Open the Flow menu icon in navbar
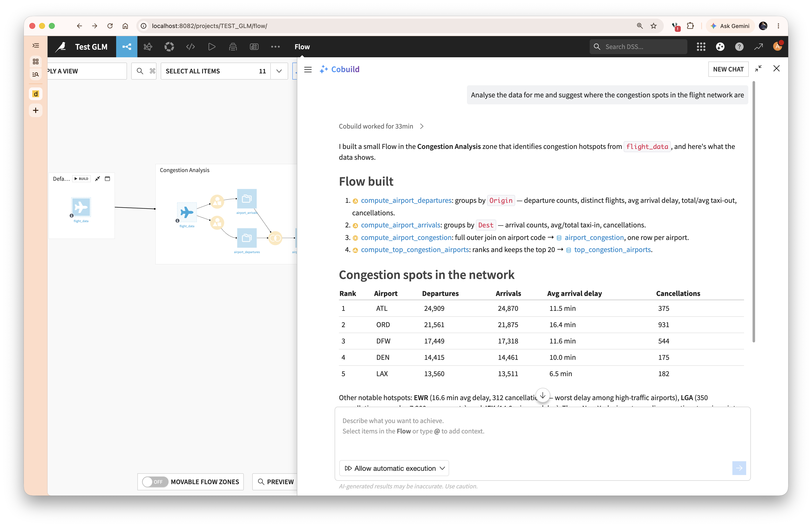The width and height of the screenshot is (812, 527). coord(127,47)
